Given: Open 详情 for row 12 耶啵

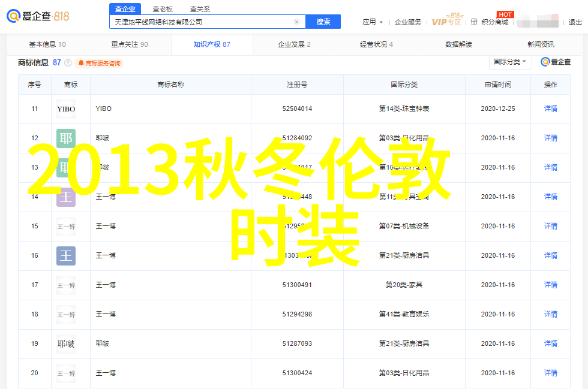Looking at the screenshot, I should pos(551,138).
